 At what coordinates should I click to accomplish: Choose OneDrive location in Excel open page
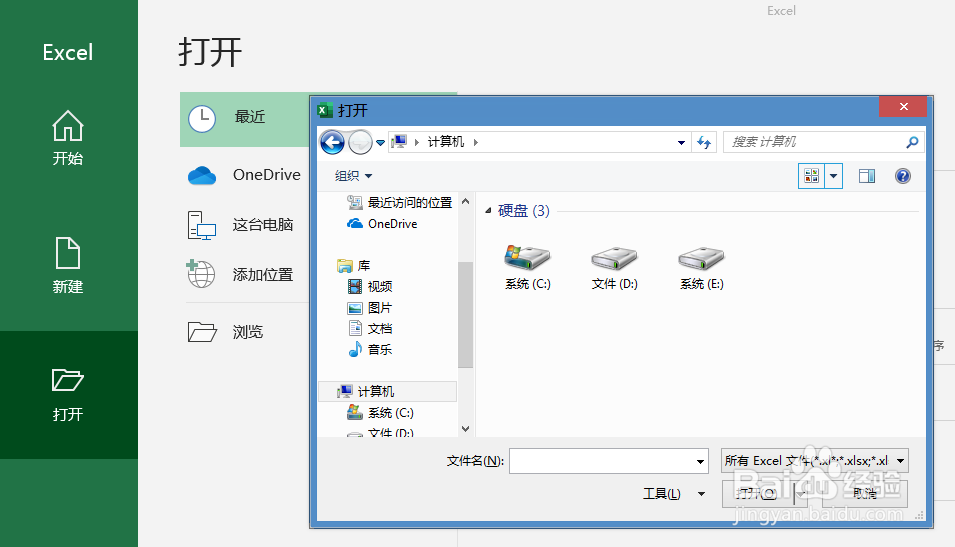pyautogui.click(x=245, y=175)
